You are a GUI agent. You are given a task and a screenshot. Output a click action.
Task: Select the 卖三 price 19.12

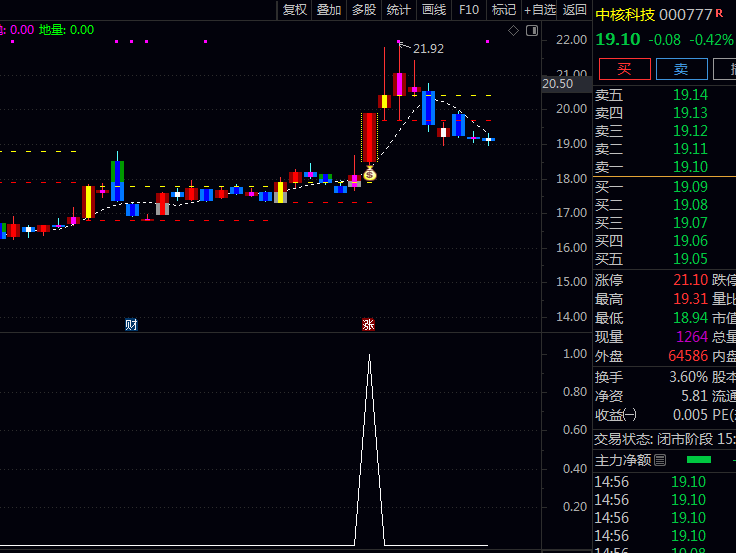pos(690,131)
